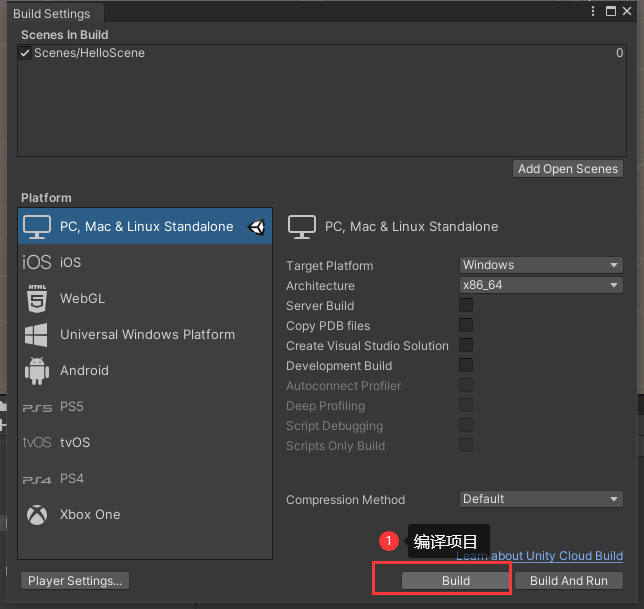Click the monitor icon in the settings header
The width and height of the screenshot is (644, 609).
[x=302, y=227]
